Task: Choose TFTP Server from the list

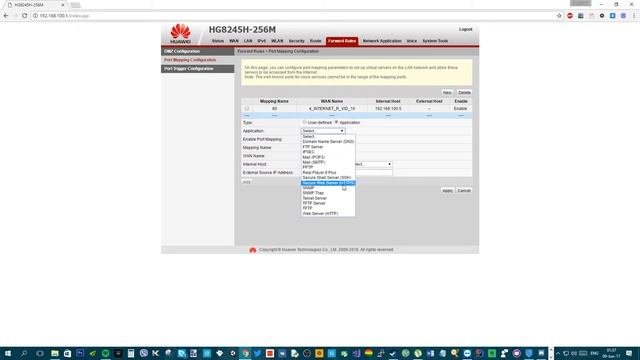Action: (328, 203)
